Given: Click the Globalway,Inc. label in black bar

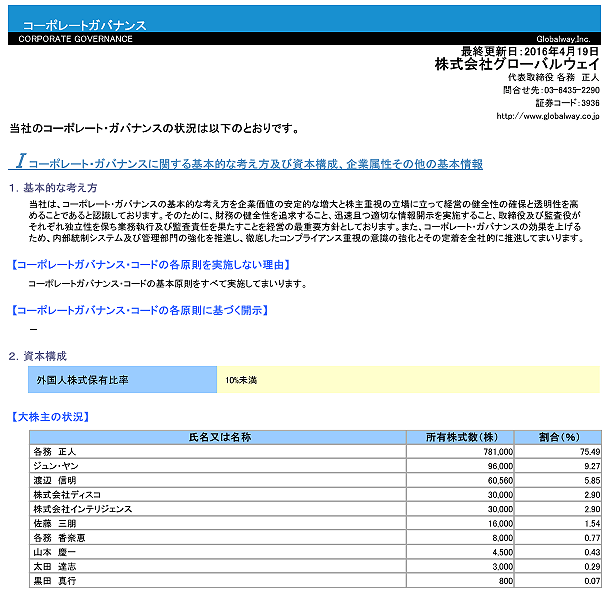Looking at the screenshot, I should 563,39.
